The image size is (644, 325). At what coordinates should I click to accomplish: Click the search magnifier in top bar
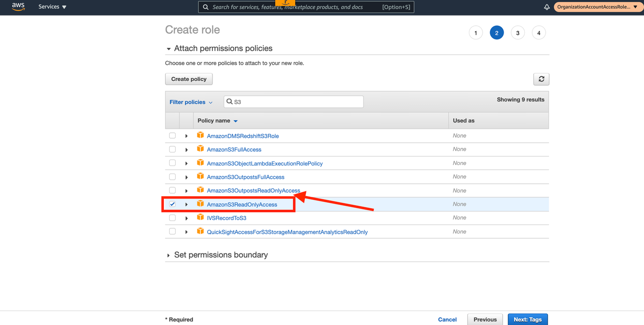point(205,7)
